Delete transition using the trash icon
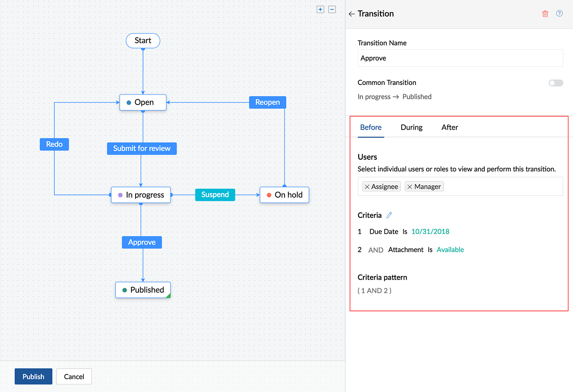This screenshot has height=392, width=573. [x=545, y=14]
